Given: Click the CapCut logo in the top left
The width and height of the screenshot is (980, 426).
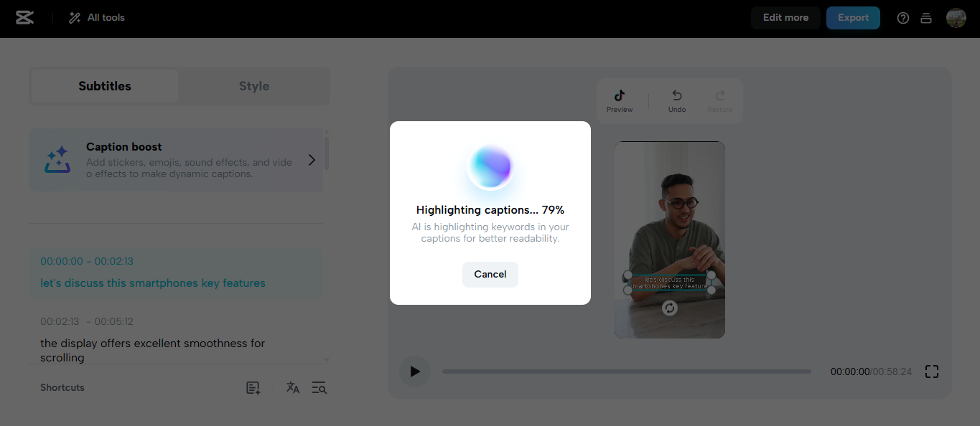Looking at the screenshot, I should (x=24, y=17).
